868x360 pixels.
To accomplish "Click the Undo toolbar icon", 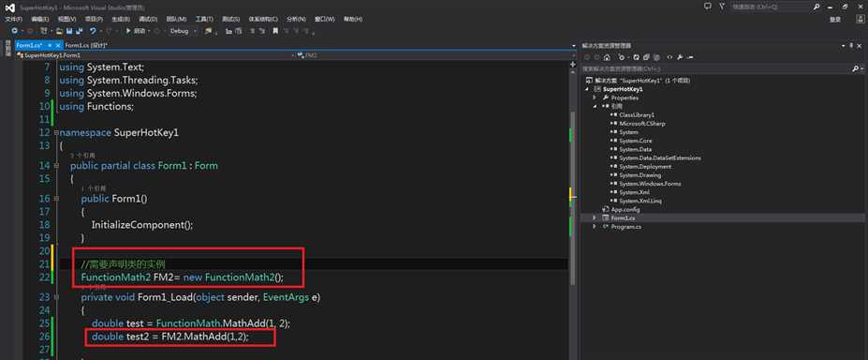I will tap(93, 31).
